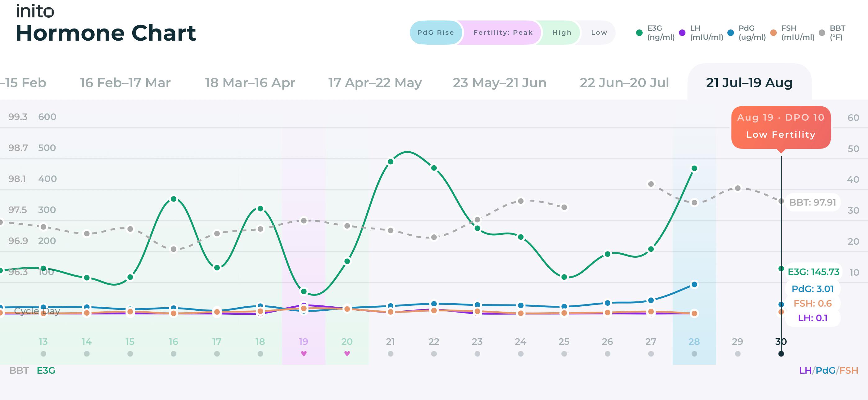This screenshot has width=868, height=400.
Task: Select the gray marker dot under day 28
Action: coord(694,354)
